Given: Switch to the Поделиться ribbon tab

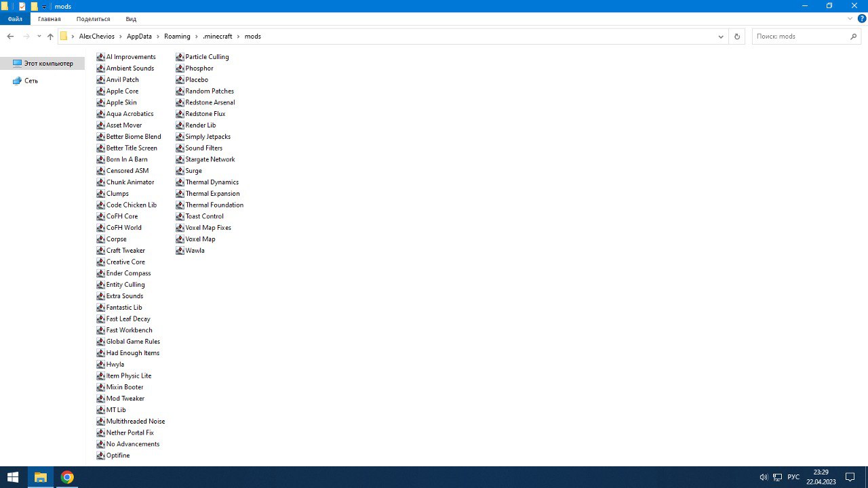Looking at the screenshot, I should (93, 19).
